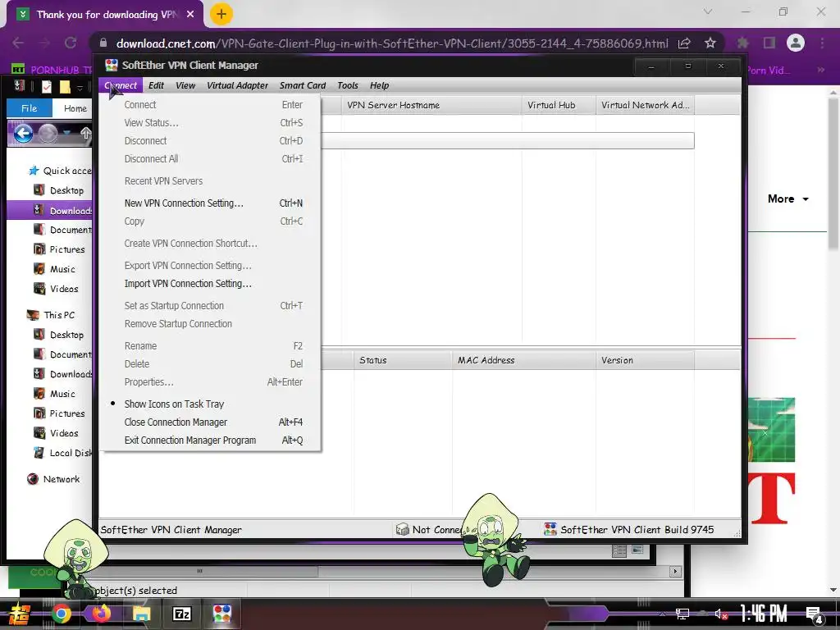
Task: Click the muted volume tray icon
Action: pos(720,614)
